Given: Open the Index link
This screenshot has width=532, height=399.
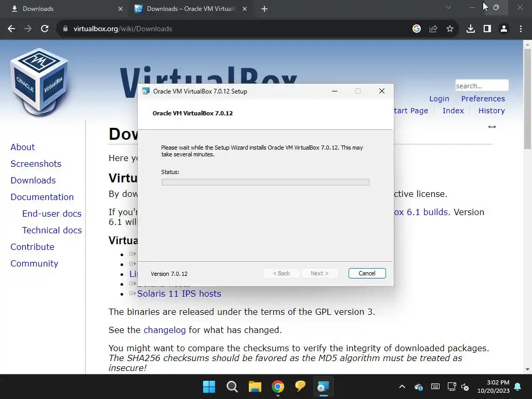Looking at the screenshot, I should 453,111.
